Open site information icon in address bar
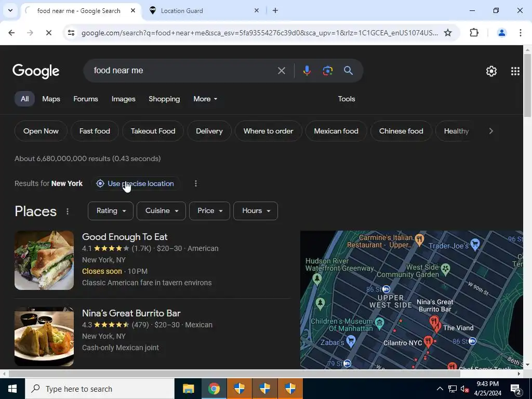Image resolution: width=532 pixels, height=399 pixels. 71,33
